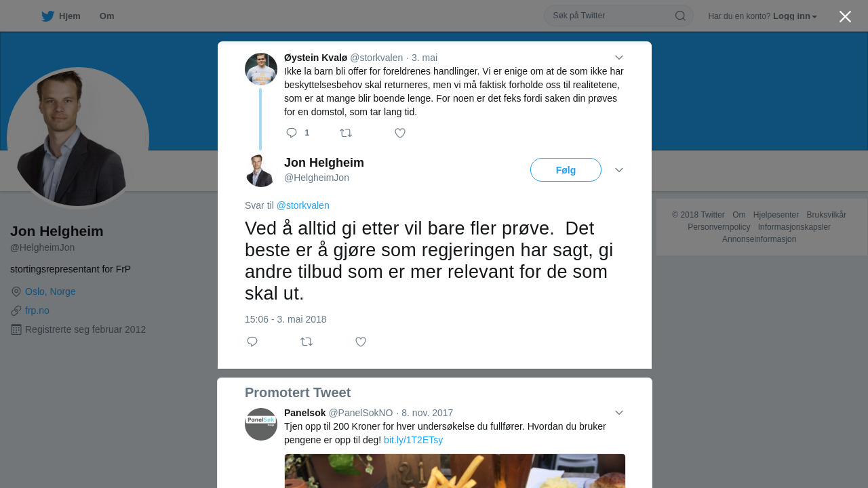
Task: Open Jon Helgheim's large profile photo
Action: (x=78, y=138)
